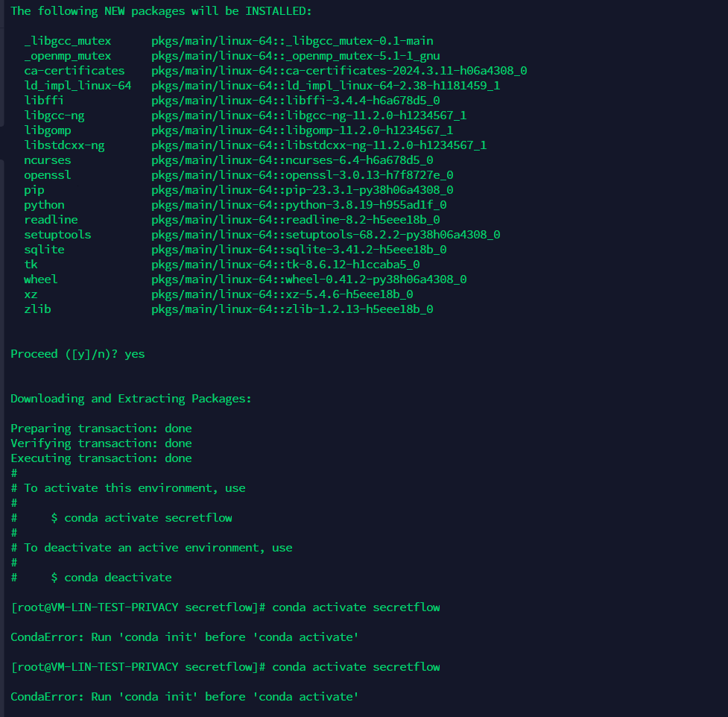Click the openssl-3.0.13 package path
The height and width of the screenshot is (717, 728).
point(302,175)
